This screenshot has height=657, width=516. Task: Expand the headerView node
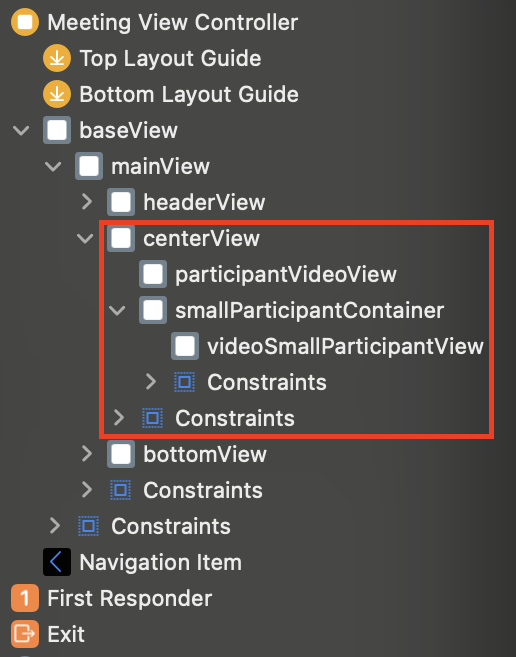[x=87, y=202]
